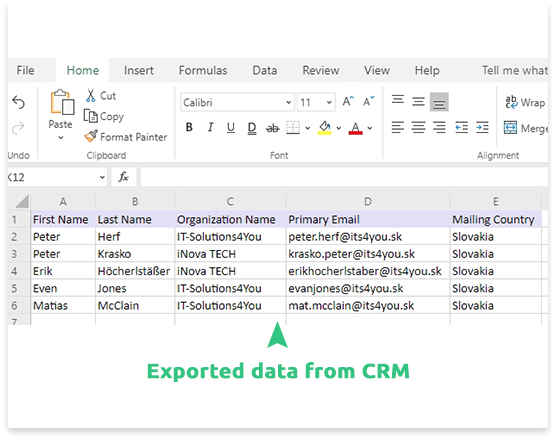Click the Wrap text button
This screenshot has height=439, width=553.
coord(525,102)
